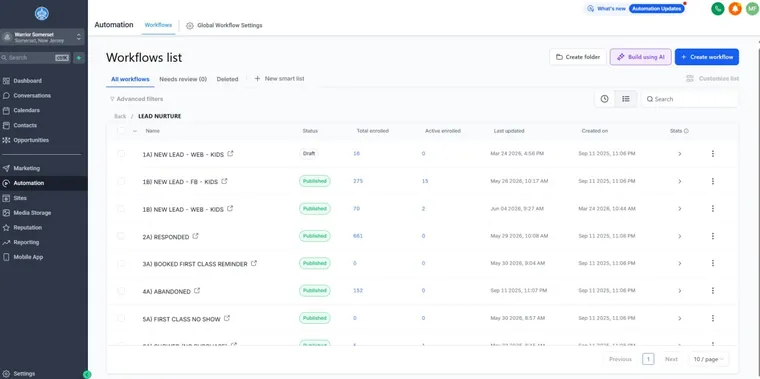The height and width of the screenshot is (379, 760).
Task: Check the 1B) NEW LEAD - WEB - KIDS row
Action: [x=121, y=209]
